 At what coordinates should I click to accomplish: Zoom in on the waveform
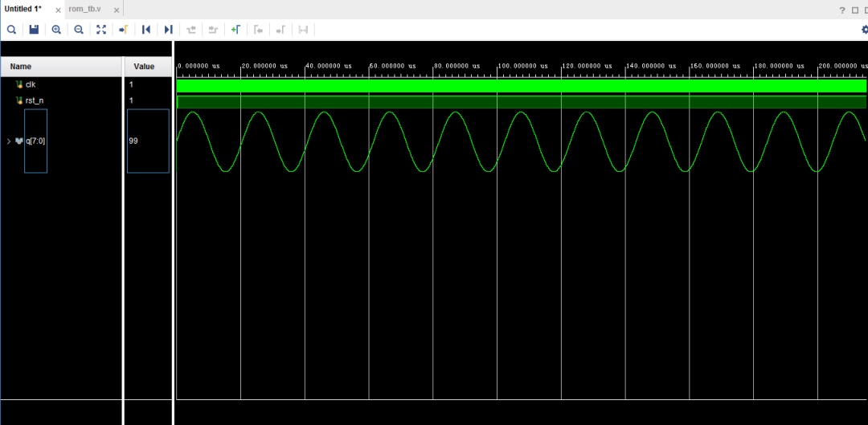[x=56, y=30]
